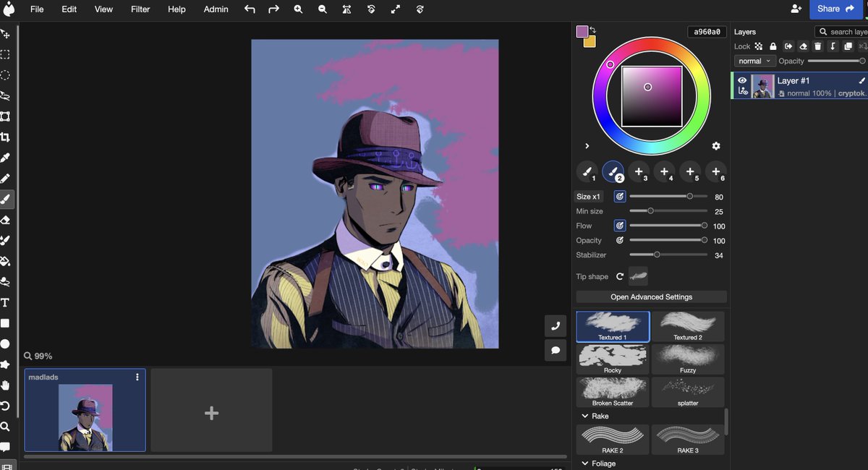Image resolution: width=868 pixels, height=470 pixels.
Task: Click the Size x1 multiplier button
Action: (588, 197)
